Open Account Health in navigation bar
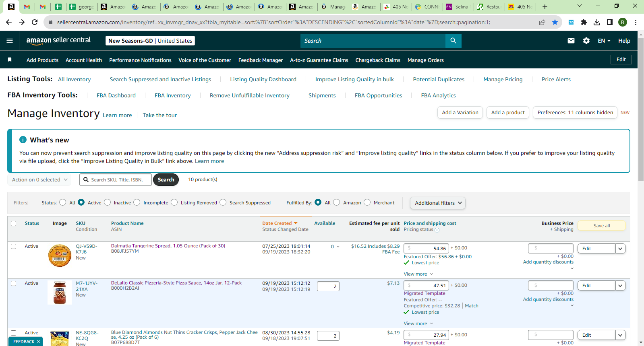 click(x=84, y=60)
